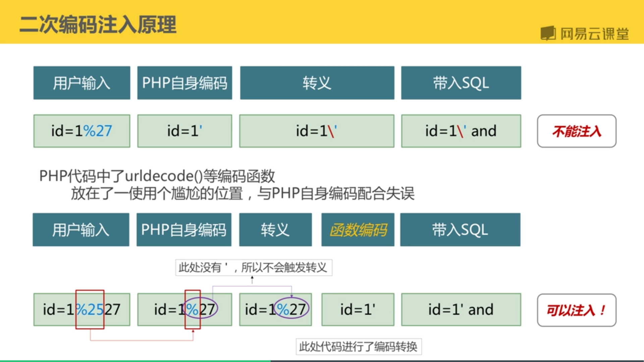Click the NetEase Cloud Classroom logo icon

[548, 33]
